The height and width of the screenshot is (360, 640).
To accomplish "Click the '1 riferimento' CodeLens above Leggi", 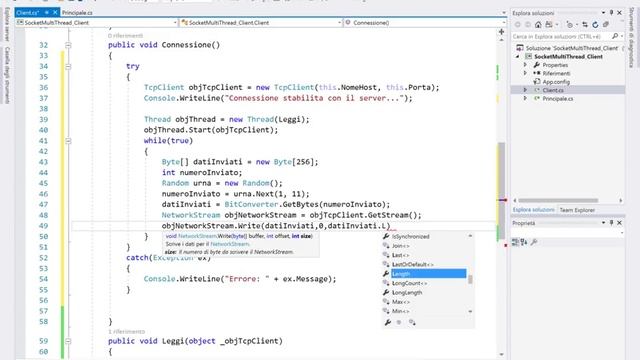I will (x=127, y=331).
